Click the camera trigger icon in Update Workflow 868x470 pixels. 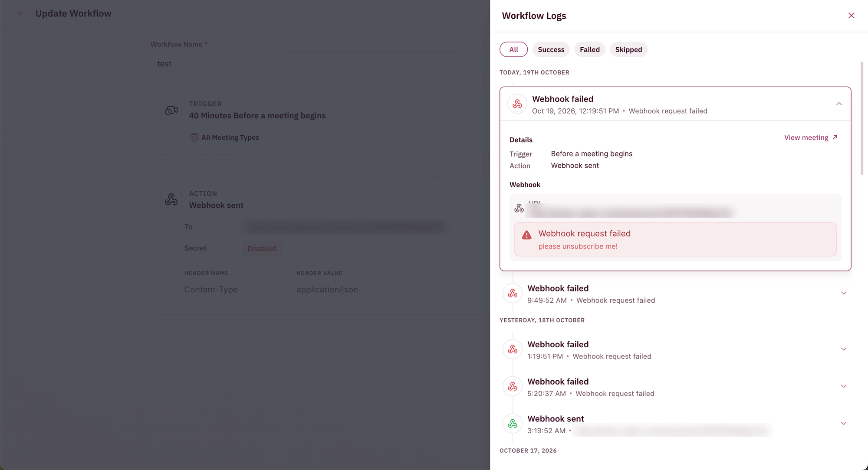pyautogui.click(x=171, y=110)
